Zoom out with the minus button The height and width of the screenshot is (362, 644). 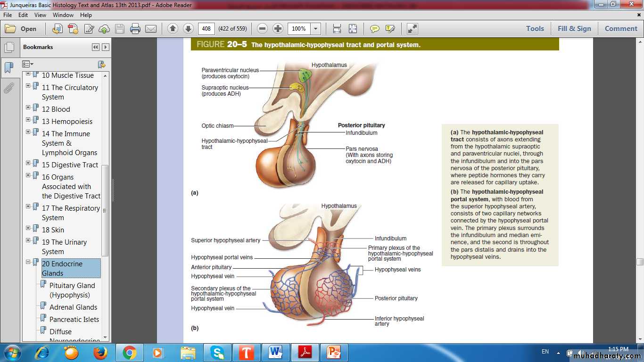263,29
